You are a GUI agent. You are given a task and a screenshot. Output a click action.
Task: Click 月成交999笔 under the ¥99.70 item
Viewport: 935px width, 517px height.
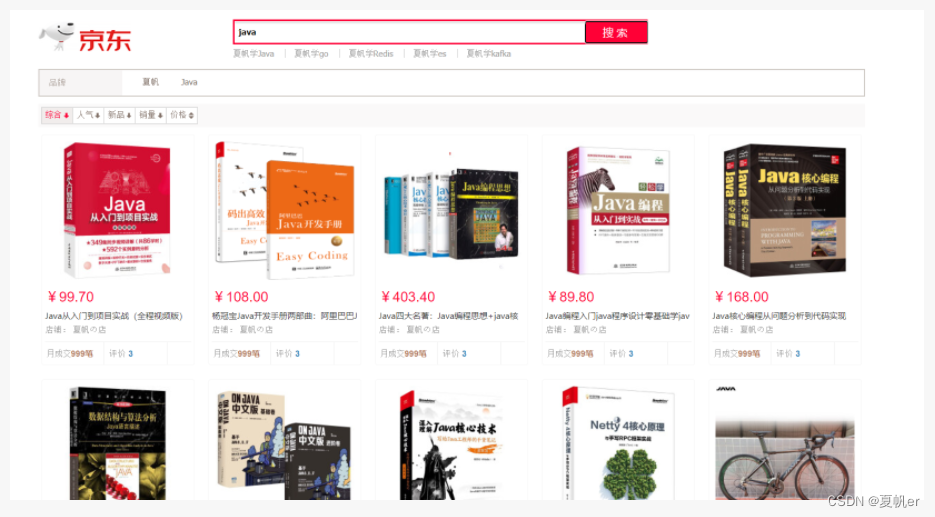coord(70,354)
